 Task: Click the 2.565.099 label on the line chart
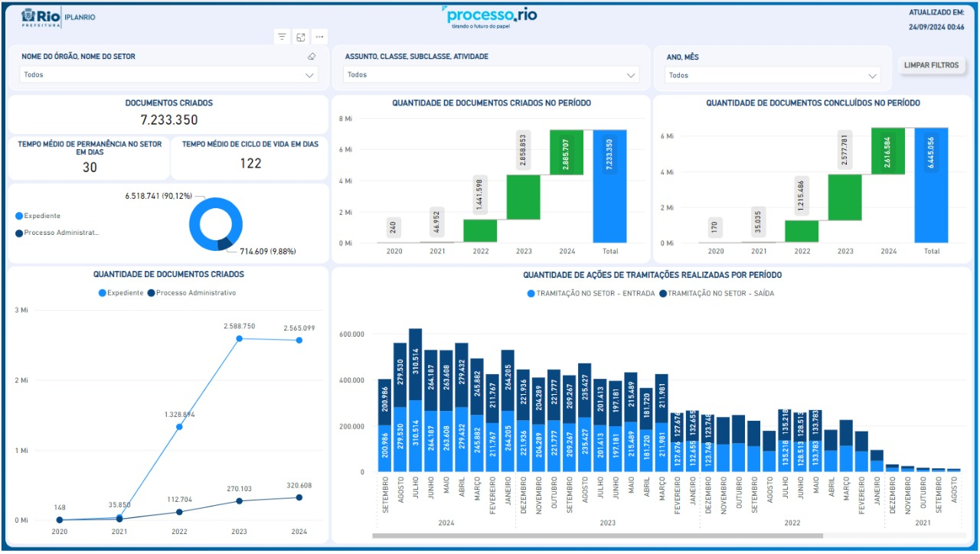click(x=299, y=328)
